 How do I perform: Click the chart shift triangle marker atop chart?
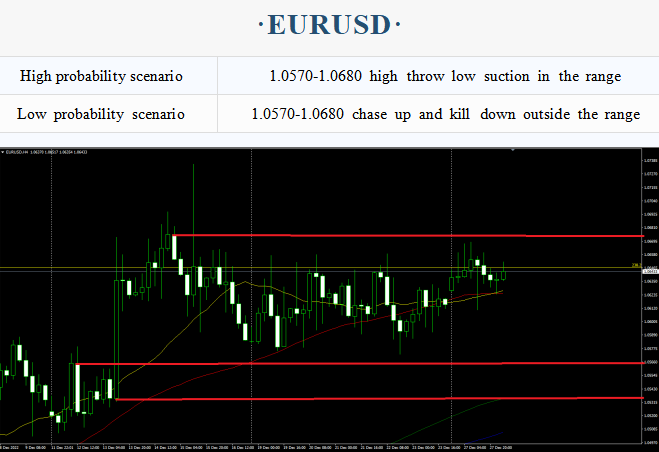pos(513,150)
